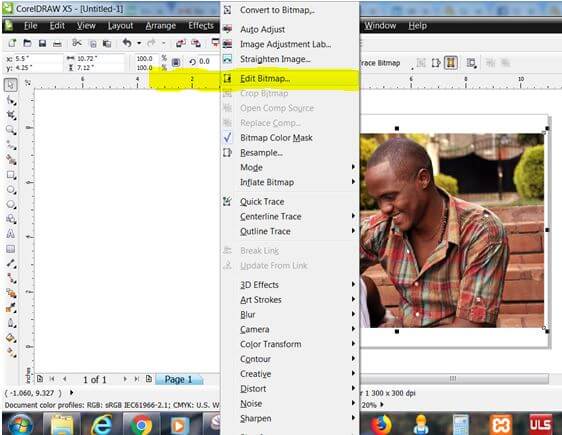Expand the Noise submenu
The width and height of the screenshot is (562, 435).
tap(290, 403)
